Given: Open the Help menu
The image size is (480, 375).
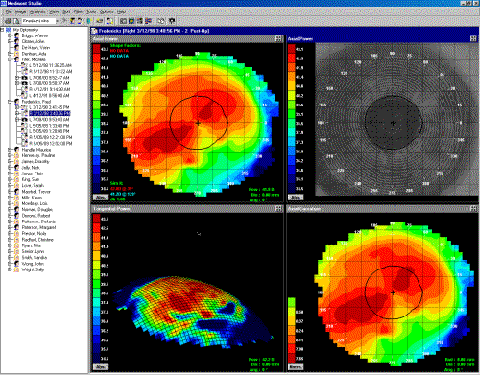Looking at the screenshot, I should click(x=121, y=12).
